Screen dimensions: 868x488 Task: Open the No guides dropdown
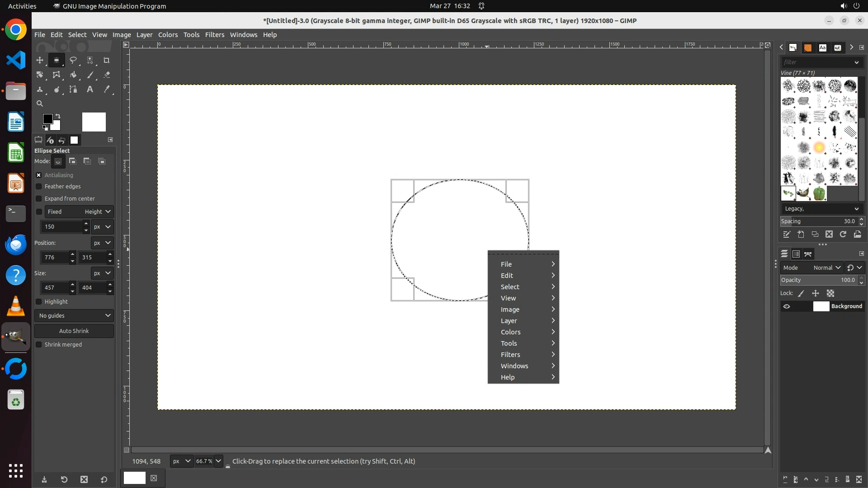click(x=74, y=315)
